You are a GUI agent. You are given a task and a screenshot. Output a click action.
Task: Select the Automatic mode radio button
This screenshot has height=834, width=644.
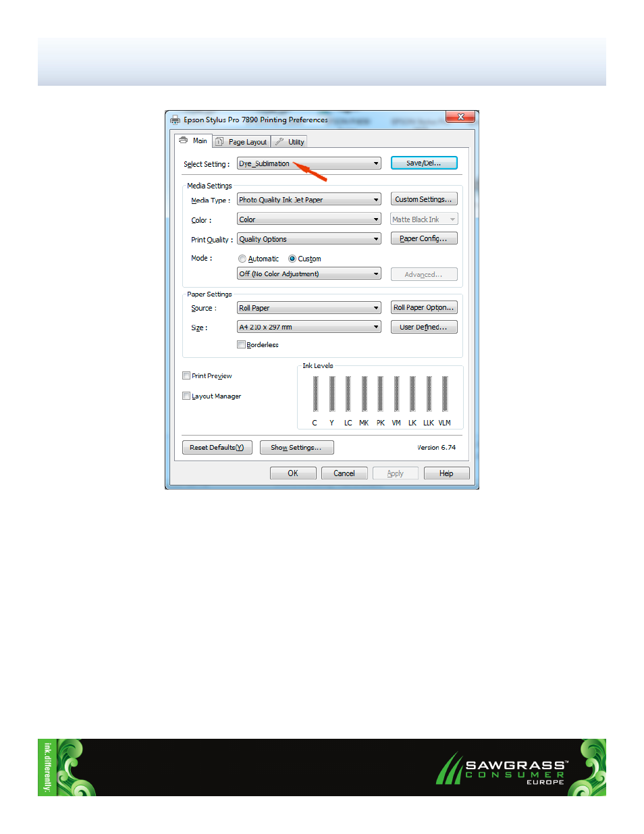(x=242, y=259)
